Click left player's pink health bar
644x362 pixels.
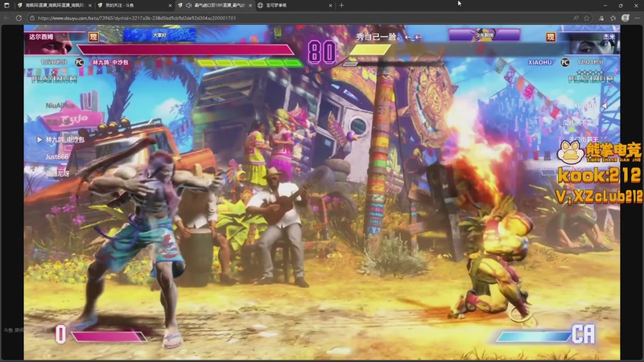186,50
